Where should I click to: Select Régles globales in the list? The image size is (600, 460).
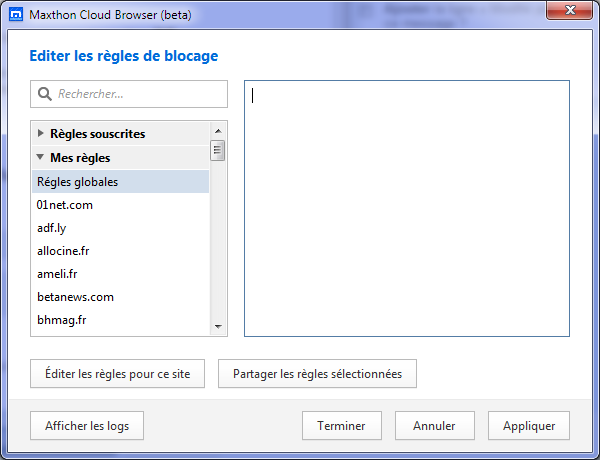[121, 182]
